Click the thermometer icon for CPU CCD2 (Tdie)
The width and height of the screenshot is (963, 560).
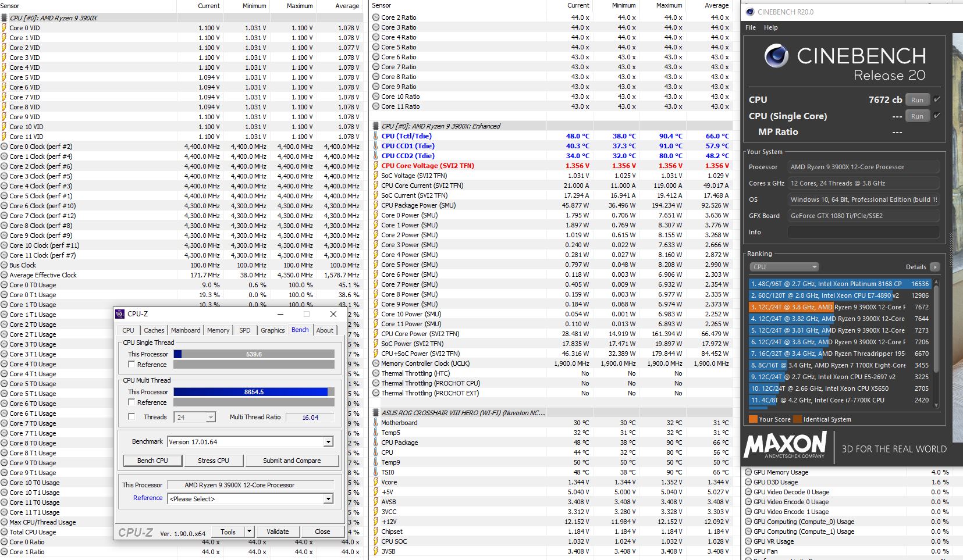click(x=376, y=156)
